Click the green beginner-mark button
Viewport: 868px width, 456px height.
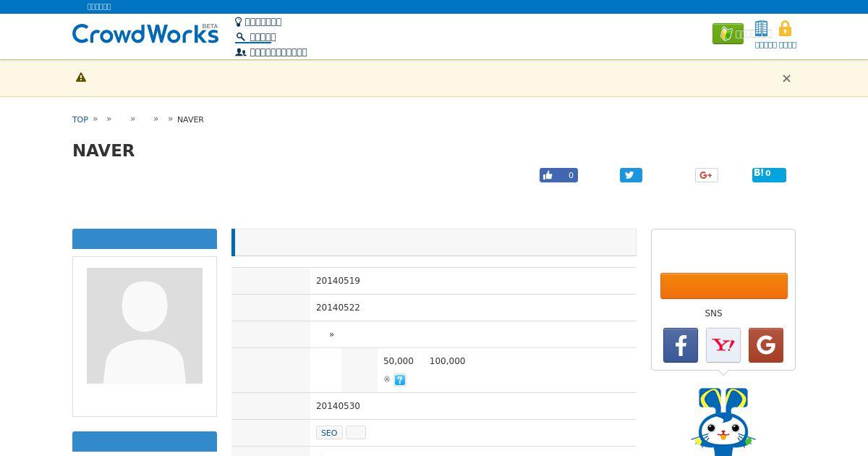(728, 33)
